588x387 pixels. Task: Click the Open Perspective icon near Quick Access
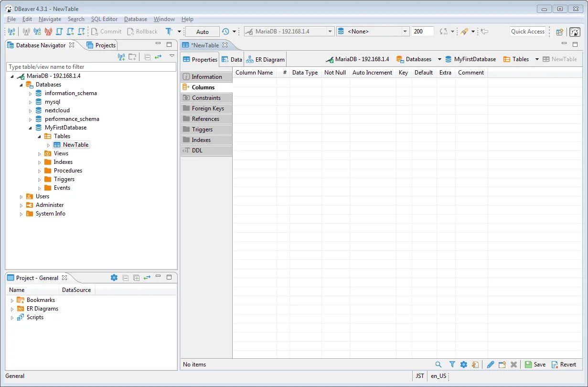click(559, 32)
